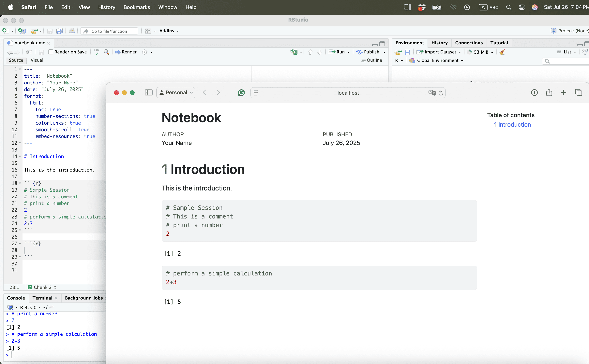Screen dimensions: 589x364
Task: Click the Safari sidebar toggle icon
Action: [x=148, y=93]
